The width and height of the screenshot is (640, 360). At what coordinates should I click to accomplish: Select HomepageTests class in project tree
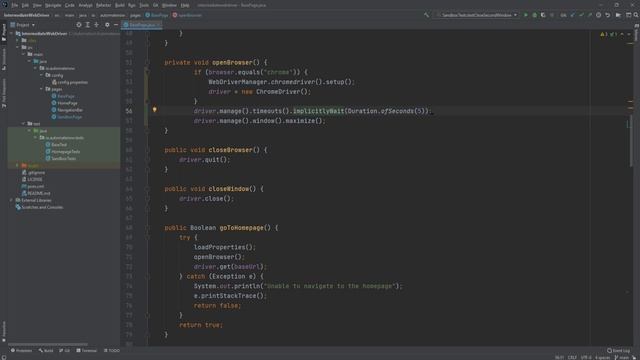(63, 151)
